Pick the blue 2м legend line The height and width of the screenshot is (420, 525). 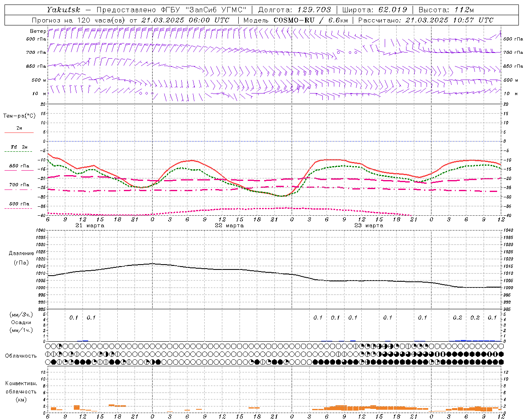[x=19, y=133]
